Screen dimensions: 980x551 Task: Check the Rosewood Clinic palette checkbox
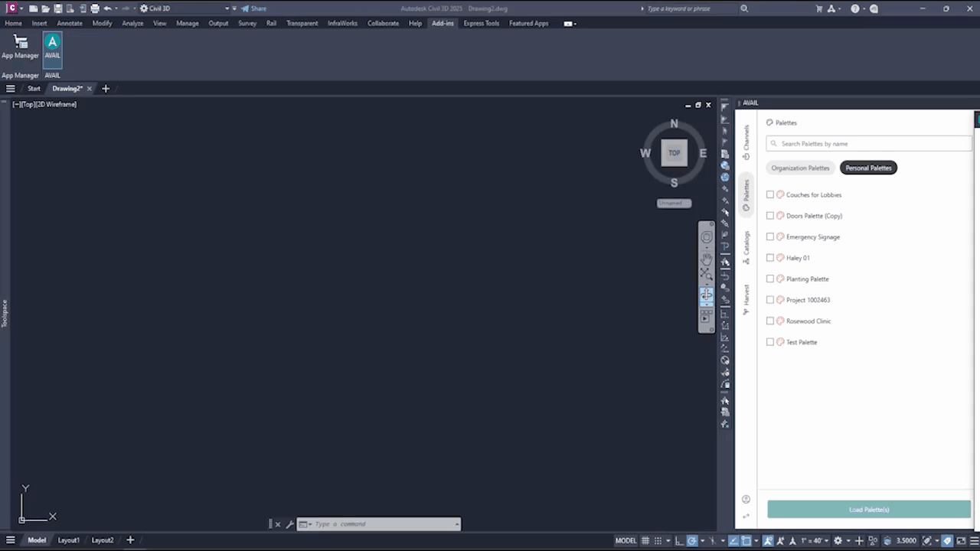tap(770, 321)
